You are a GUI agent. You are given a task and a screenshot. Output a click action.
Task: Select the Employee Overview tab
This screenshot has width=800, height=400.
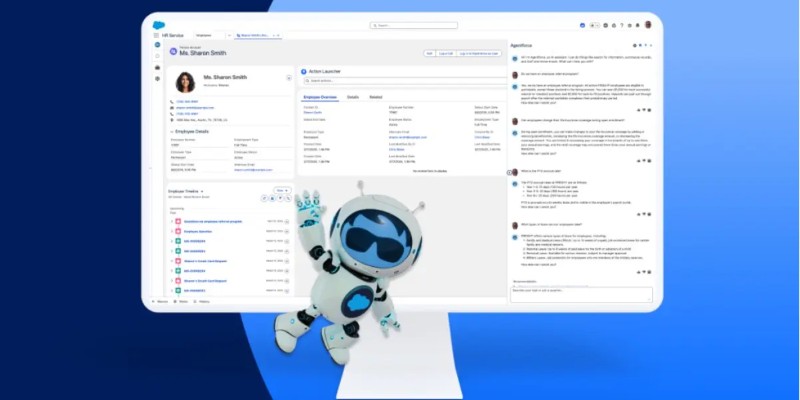(x=319, y=97)
